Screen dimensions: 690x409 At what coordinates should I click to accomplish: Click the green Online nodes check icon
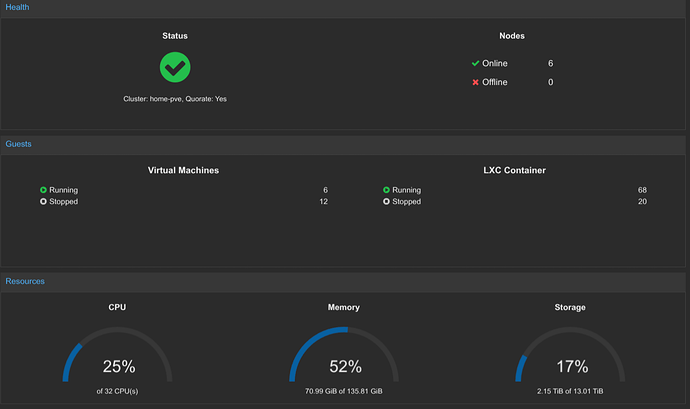pos(475,63)
